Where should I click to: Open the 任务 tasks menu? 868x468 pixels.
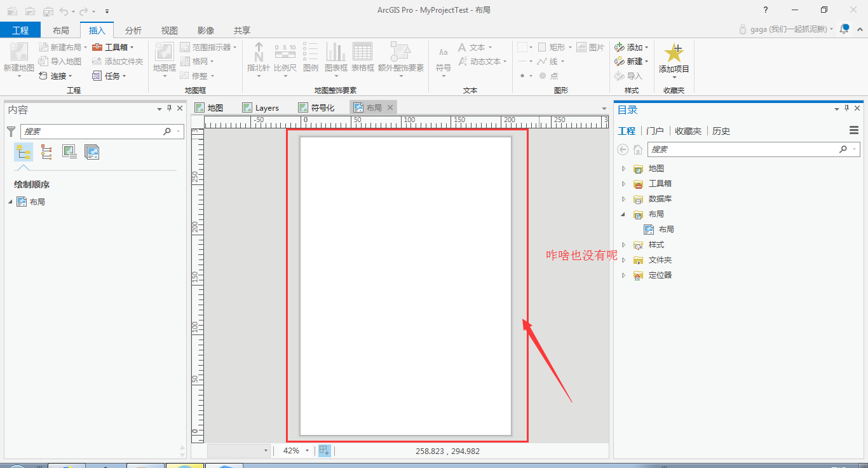[x=109, y=76]
